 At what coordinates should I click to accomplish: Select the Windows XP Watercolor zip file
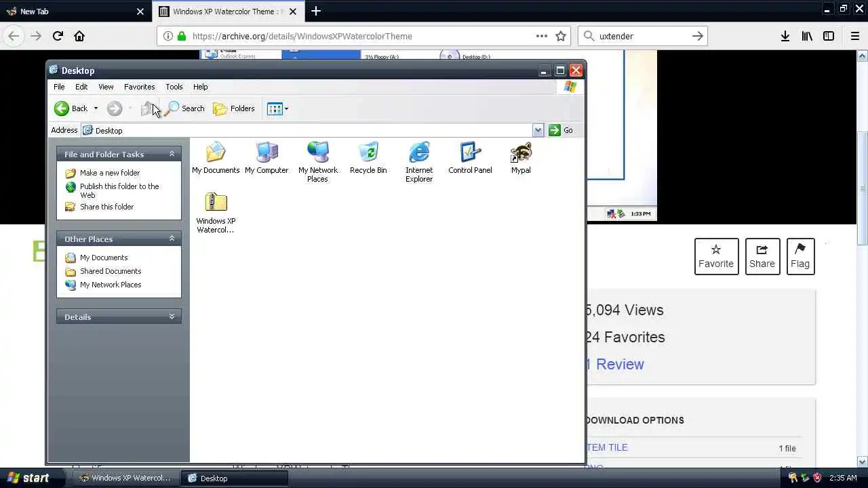tap(216, 213)
